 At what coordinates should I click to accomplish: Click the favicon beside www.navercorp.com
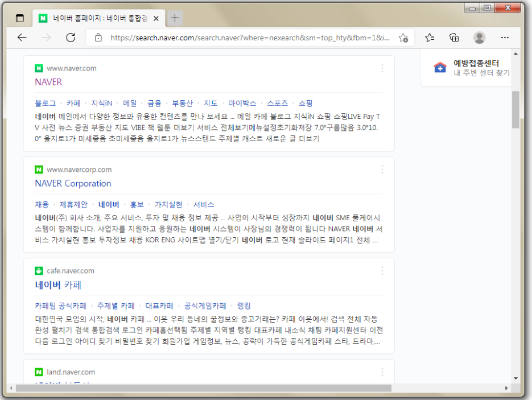pyautogui.click(x=39, y=170)
